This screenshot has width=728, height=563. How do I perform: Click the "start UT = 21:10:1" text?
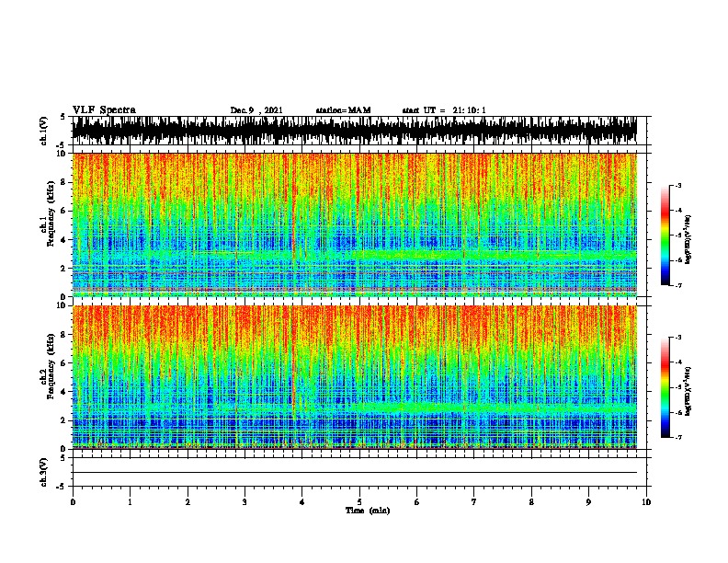coord(444,110)
